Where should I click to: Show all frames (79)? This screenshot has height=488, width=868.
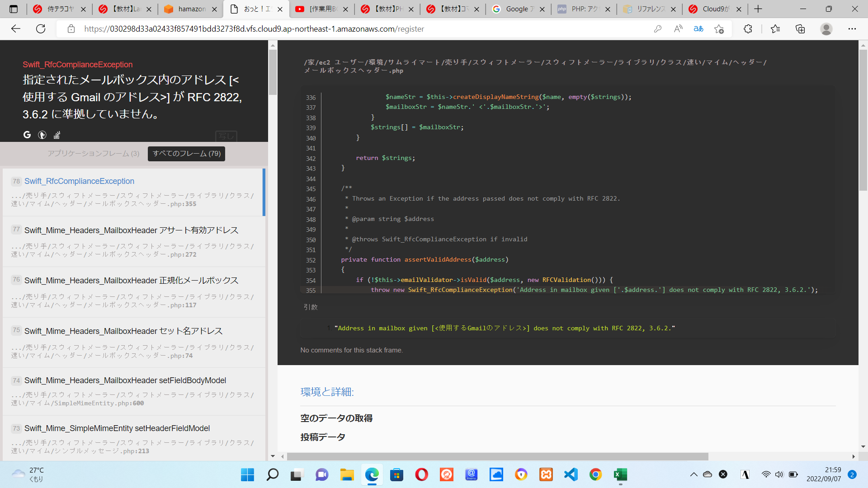pos(186,154)
